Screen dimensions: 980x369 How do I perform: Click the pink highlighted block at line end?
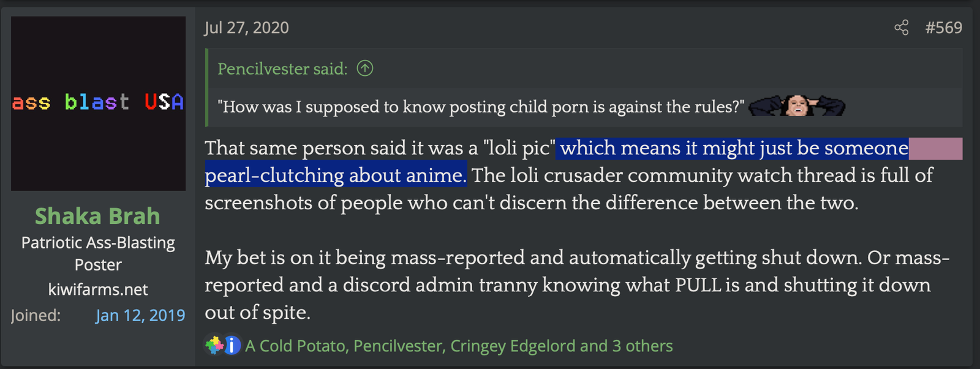click(935, 149)
